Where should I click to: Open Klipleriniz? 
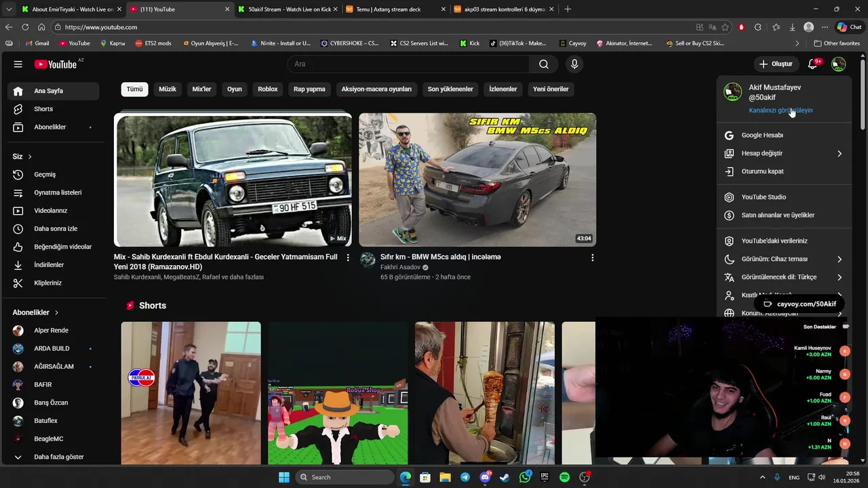click(x=54, y=283)
